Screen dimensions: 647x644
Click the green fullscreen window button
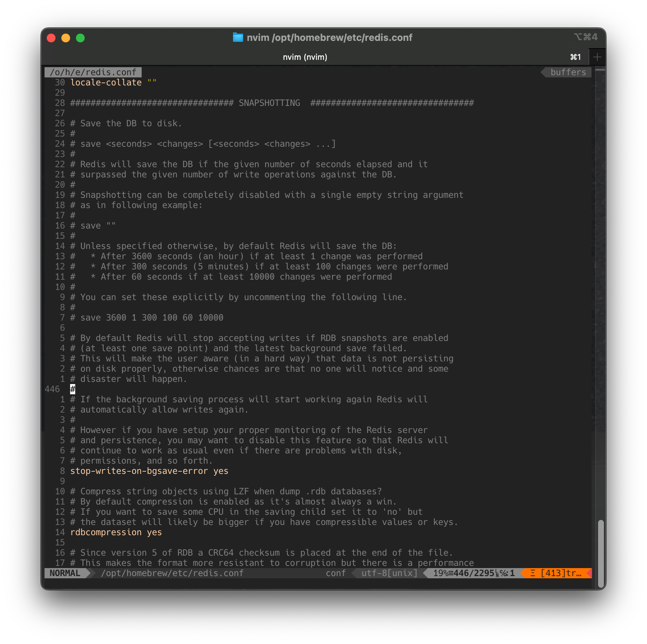pyautogui.click(x=80, y=38)
